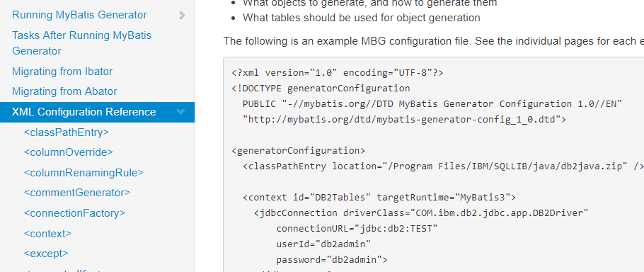Click the userId="db2admin" line

coord(323,244)
